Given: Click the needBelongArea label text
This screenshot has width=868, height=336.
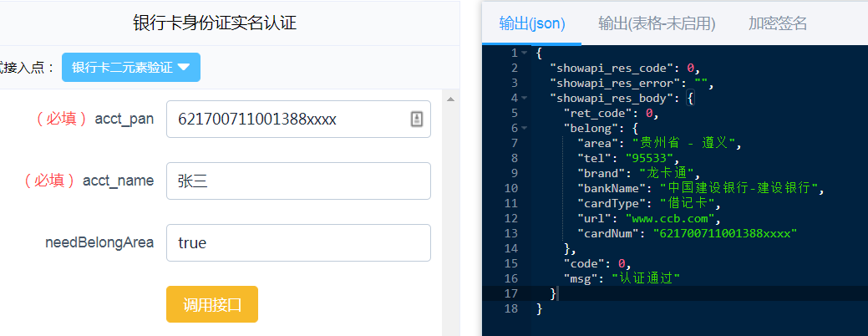Looking at the screenshot, I should click(x=99, y=242).
